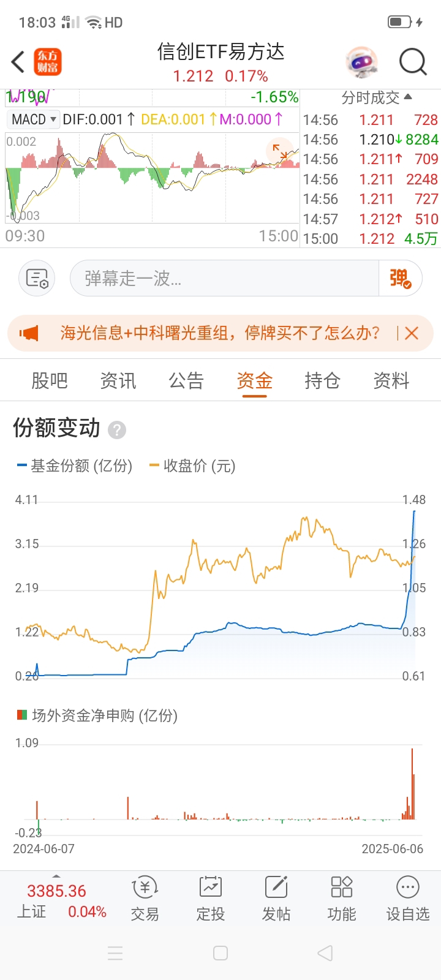Tap the back arrow at top left

(18, 62)
